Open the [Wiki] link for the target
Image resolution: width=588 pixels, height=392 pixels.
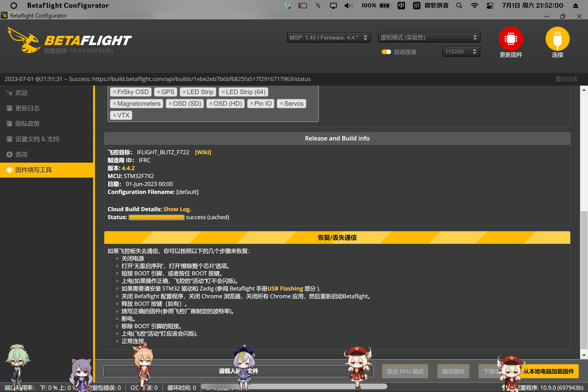pos(203,152)
